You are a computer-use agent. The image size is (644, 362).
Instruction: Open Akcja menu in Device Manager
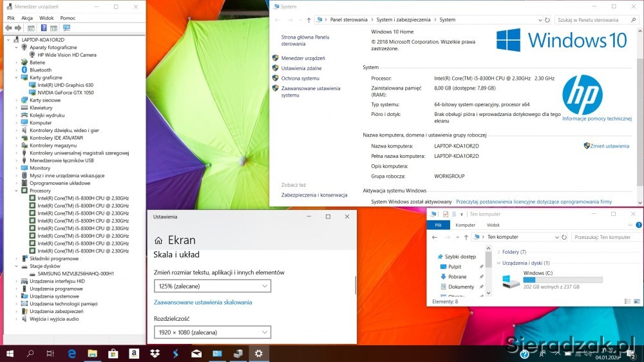[x=27, y=18]
